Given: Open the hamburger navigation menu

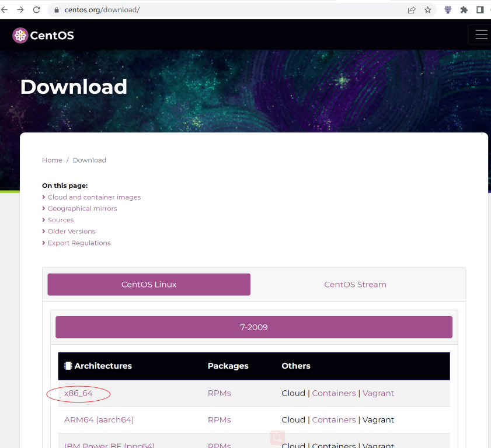Looking at the screenshot, I should (481, 35).
